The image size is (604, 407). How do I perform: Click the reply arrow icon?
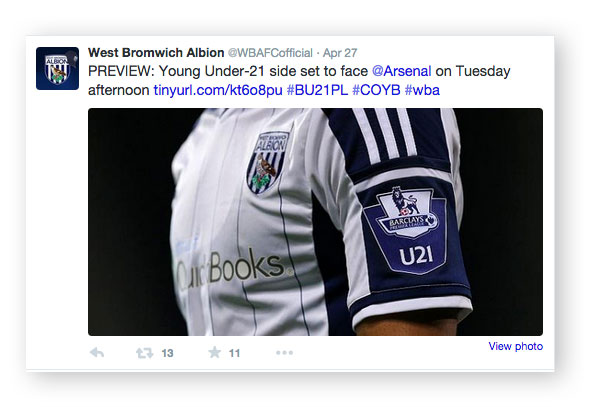(97, 352)
